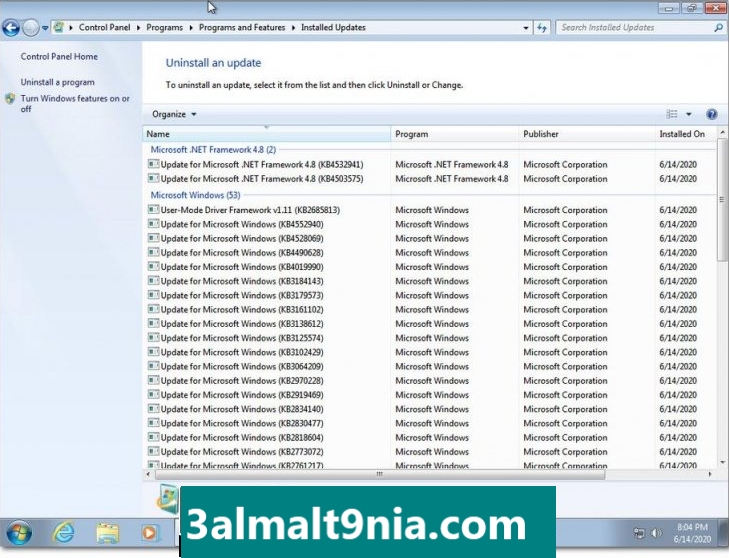The height and width of the screenshot is (558, 729).
Task: Collapse the Microsoft Windows (53) group
Action: click(195, 195)
